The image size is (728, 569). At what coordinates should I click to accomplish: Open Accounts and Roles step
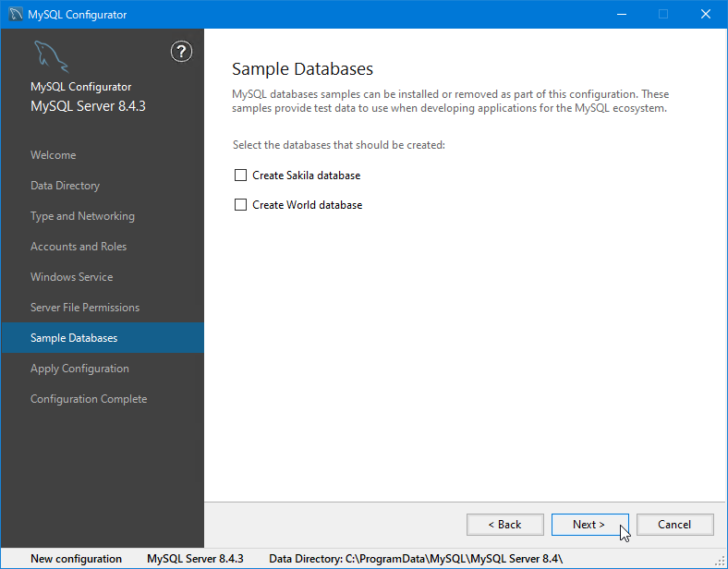click(79, 247)
